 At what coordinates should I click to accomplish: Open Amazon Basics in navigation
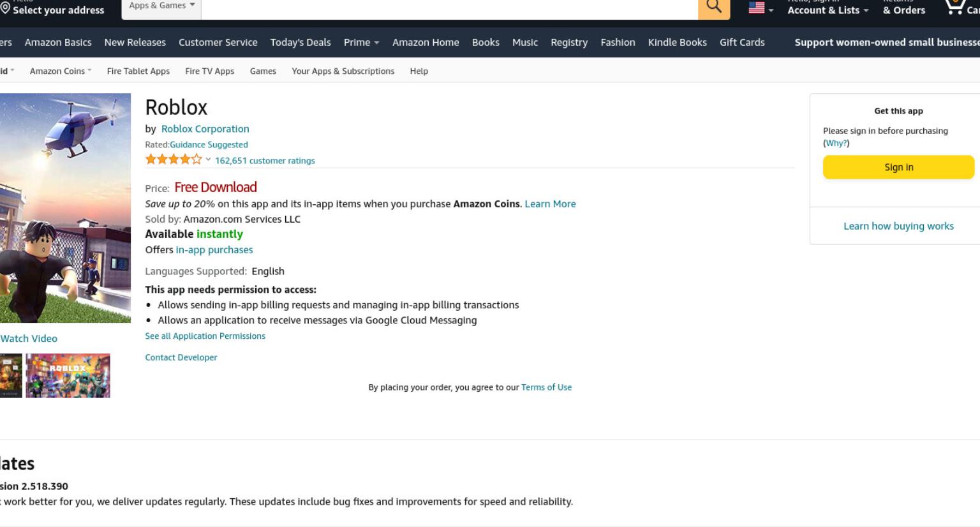(x=58, y=42)
